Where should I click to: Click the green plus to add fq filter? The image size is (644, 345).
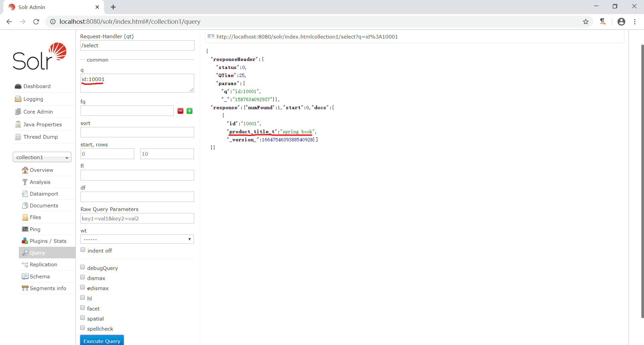coord(189,111)
